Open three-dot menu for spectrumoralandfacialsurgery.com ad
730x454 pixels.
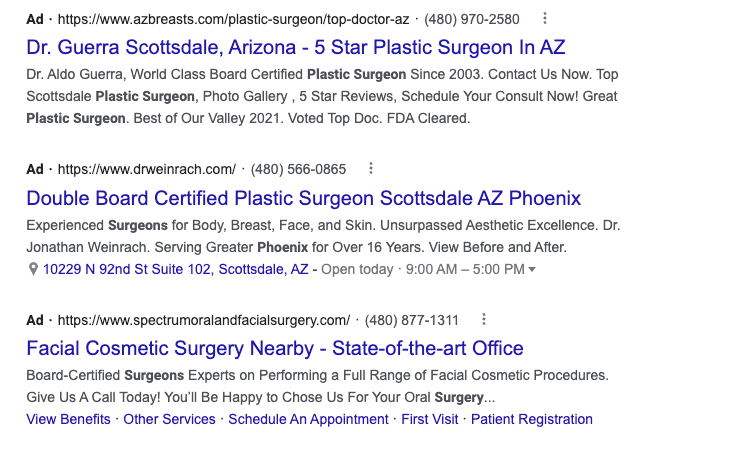point(484,319)
